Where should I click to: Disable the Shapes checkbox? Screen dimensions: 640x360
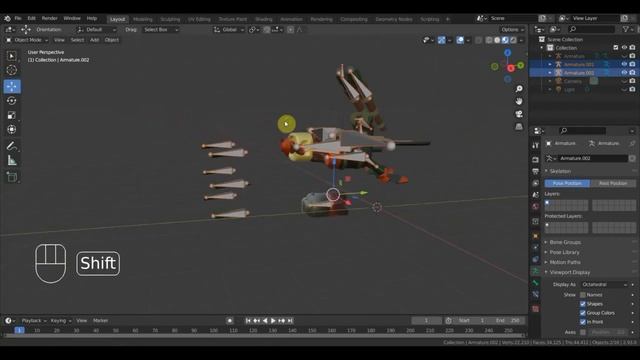click(x=583, y=304)
